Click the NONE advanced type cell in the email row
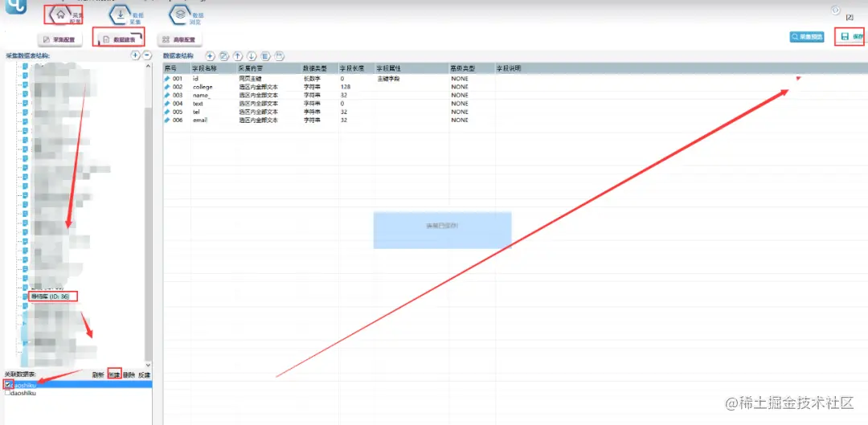868x425 pixels. (460, 120)
